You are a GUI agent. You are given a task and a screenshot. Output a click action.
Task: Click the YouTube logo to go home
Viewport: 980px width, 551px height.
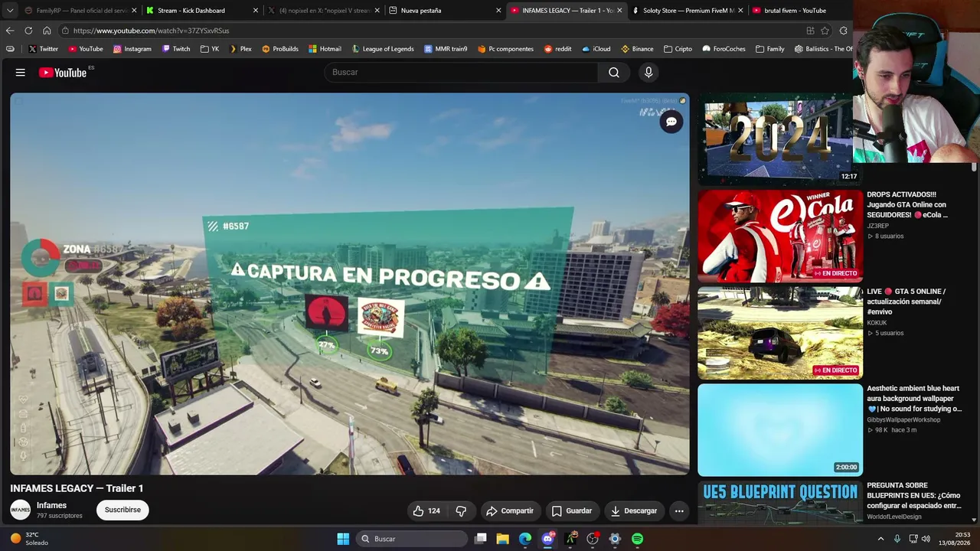63,73
